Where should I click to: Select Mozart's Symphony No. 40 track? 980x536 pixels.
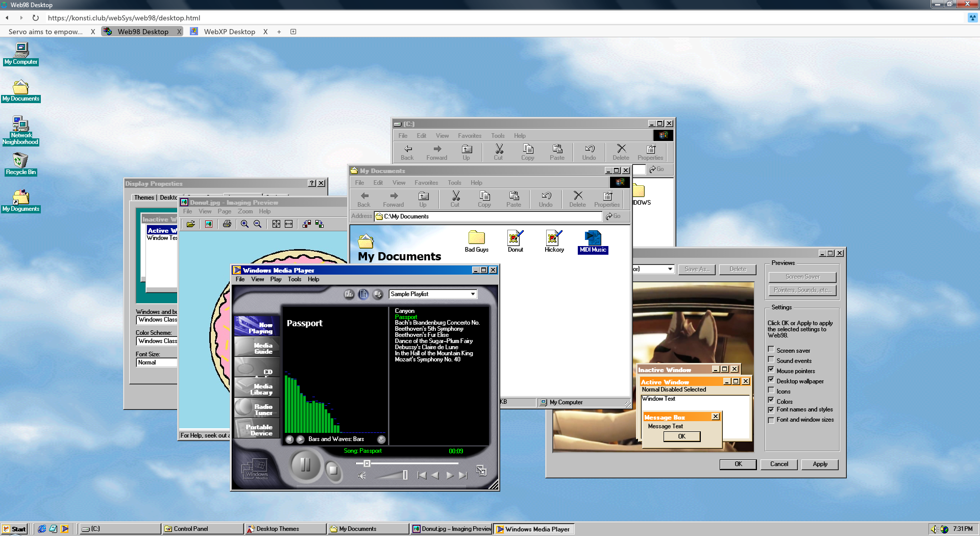click(428, 359)
